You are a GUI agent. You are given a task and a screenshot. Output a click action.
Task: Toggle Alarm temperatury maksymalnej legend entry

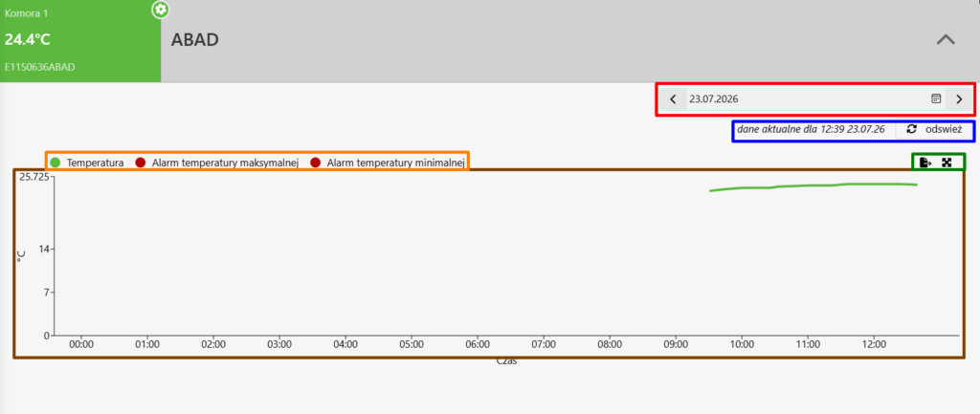[217, 163]
